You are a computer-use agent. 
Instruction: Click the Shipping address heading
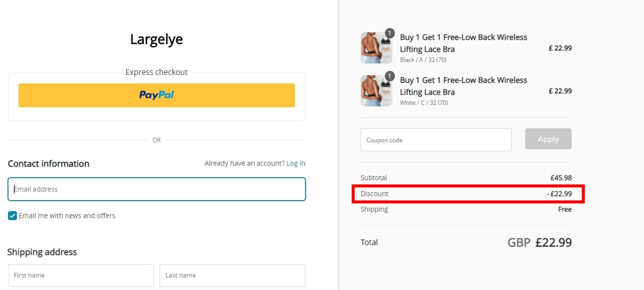coord(42,252)
